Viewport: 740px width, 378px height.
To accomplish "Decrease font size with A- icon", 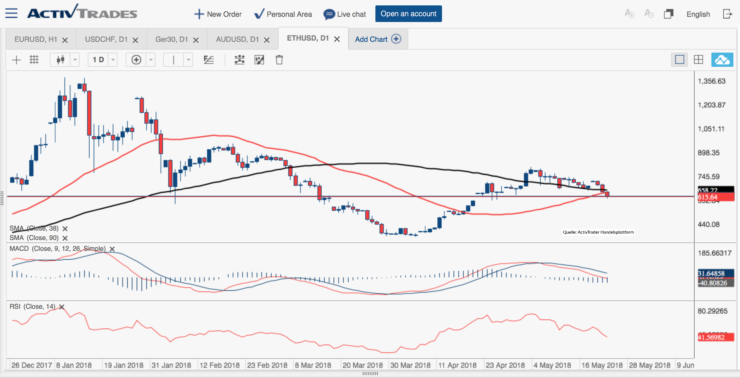I will click(649, 14).
